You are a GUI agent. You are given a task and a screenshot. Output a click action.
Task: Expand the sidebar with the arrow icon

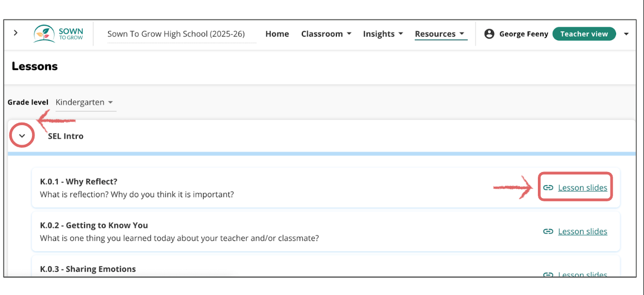tap(15, 33)
